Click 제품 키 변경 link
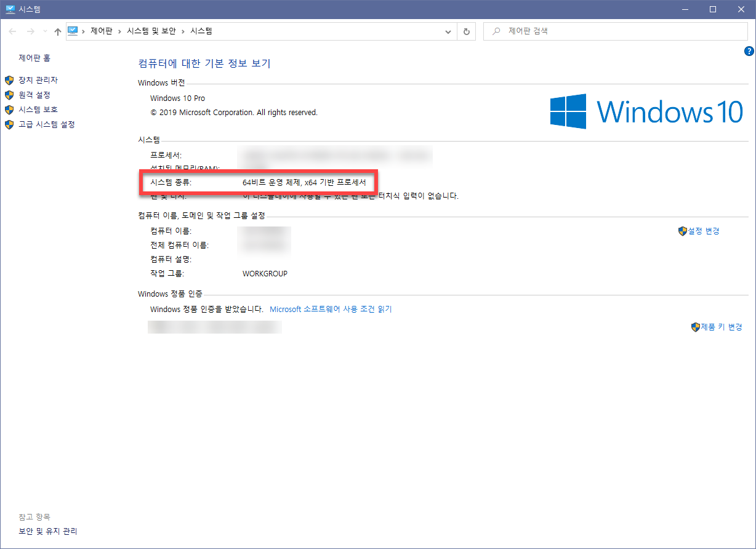Viewport: 756px width, 549px height. click(x=721, y=327)
